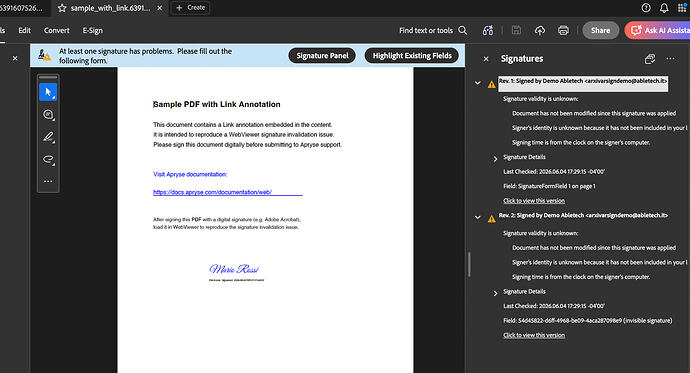Open the Convert menu
The height and width of the screenshot is (373, 690).
[x=57, y=30]
